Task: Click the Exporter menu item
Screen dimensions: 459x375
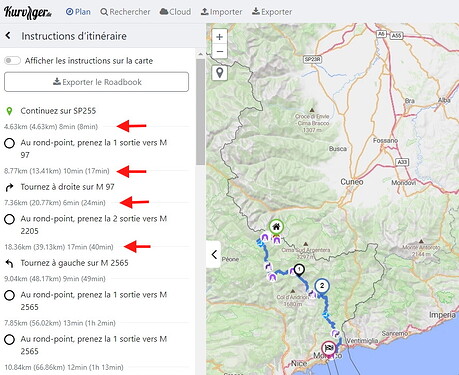Action: pyautogui.click(x=272, y=12)
